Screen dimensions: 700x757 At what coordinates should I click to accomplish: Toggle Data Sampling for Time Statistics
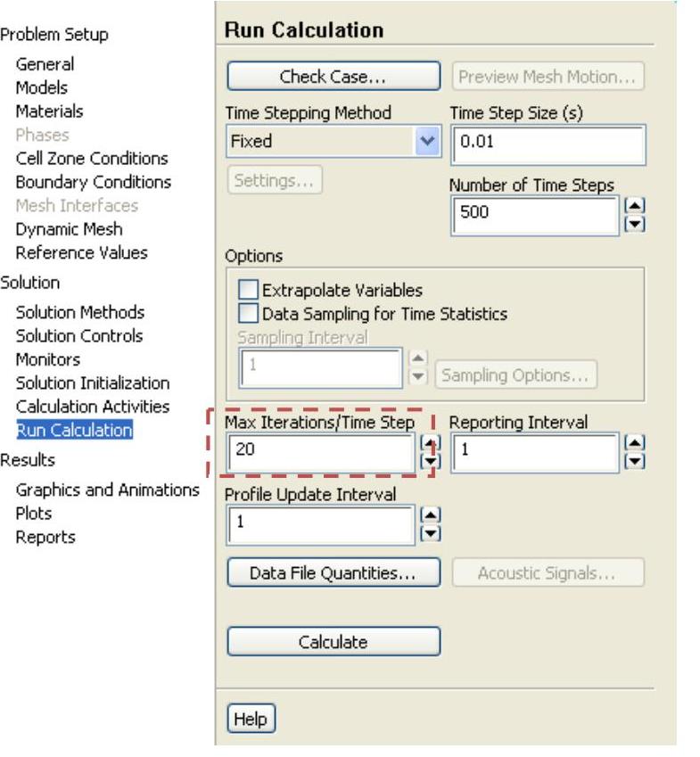point(249,314)
